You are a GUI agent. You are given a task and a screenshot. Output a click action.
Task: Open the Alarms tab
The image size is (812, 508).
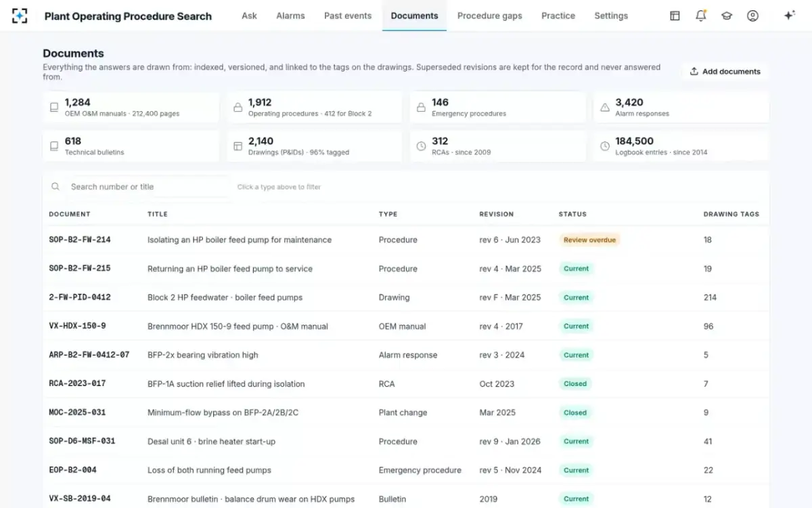[290, 16]
